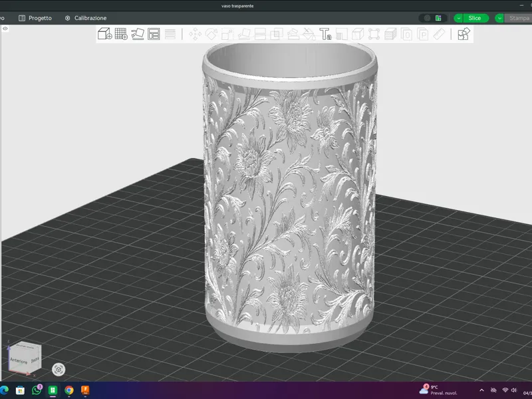The height and width of the screenshot is (399, 532).
Task: Switch to the Progetto tab
Action: click(x=35, y=18)
